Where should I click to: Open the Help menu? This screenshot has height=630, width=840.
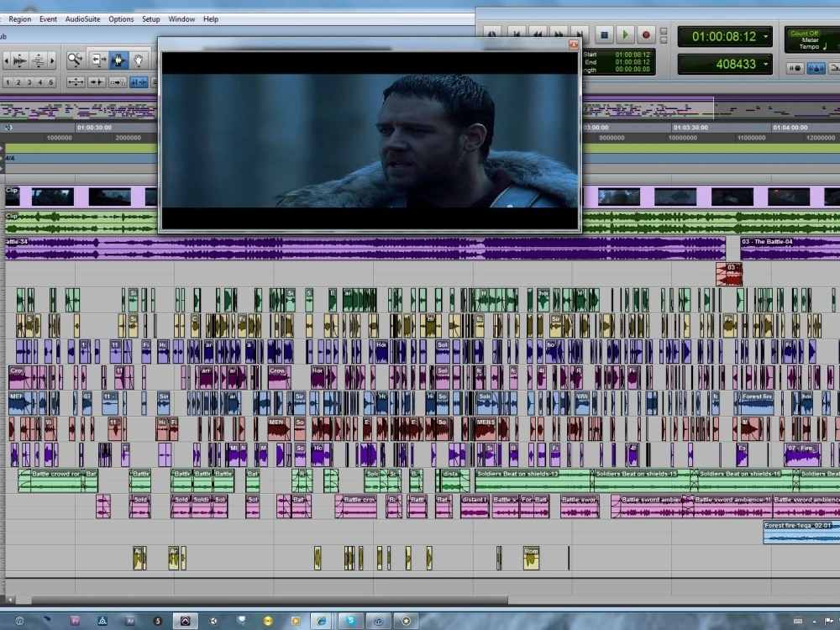(211, 18)
